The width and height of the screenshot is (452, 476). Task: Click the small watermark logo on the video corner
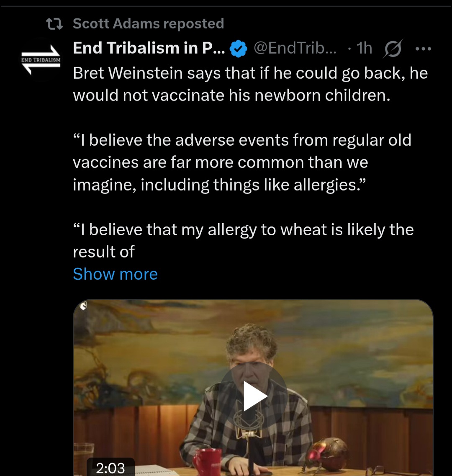click(83, 306)
